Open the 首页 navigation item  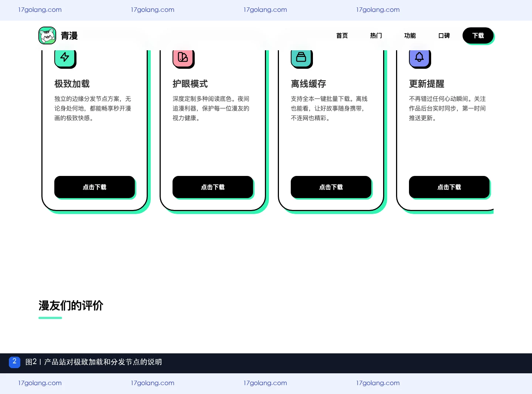tap(342, 35)
